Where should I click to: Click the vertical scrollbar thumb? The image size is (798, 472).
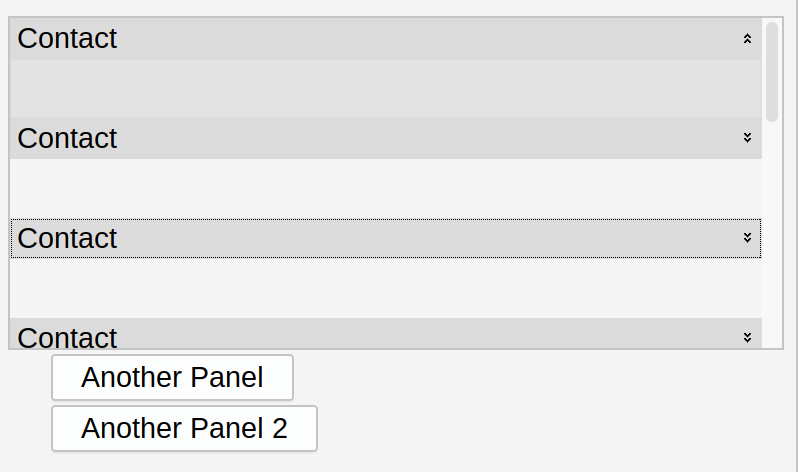(x=771, y=70)
